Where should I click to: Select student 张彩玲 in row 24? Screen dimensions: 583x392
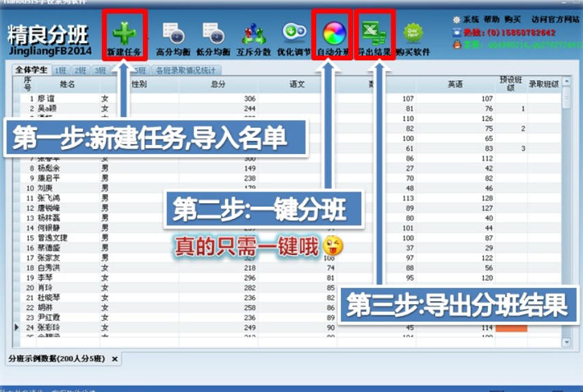pos(49,327)
